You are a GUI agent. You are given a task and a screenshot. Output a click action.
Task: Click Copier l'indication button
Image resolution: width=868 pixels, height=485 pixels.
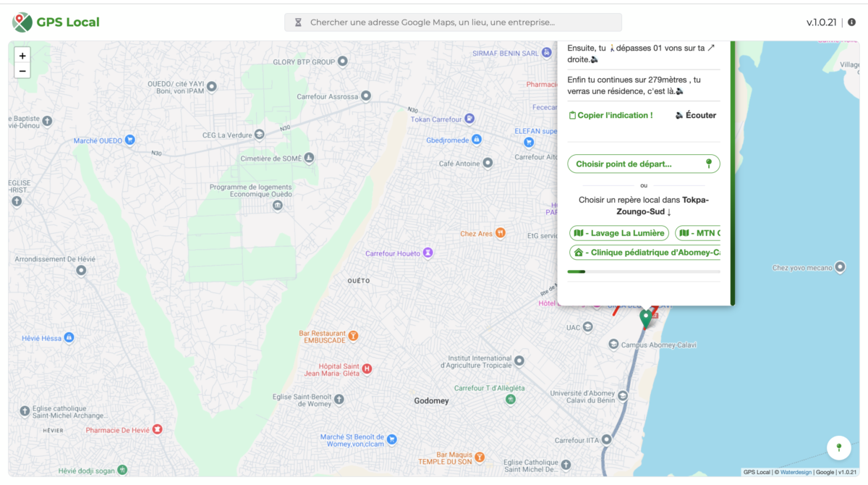click(610, 114)
